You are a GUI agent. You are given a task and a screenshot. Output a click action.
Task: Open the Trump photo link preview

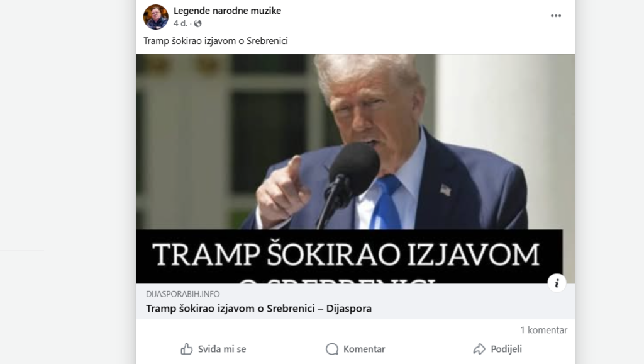[x=355, y=169]
